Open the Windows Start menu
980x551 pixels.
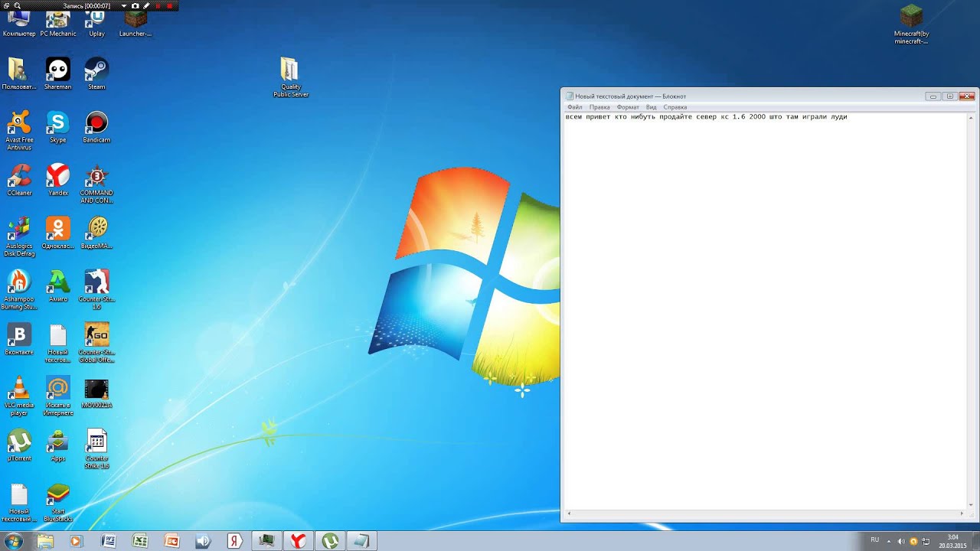(13, 541)
